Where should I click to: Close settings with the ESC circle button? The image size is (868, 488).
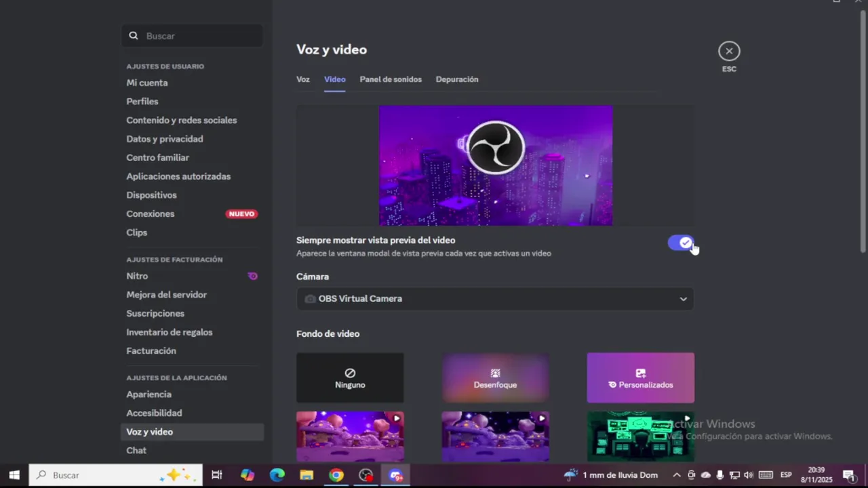729,51
